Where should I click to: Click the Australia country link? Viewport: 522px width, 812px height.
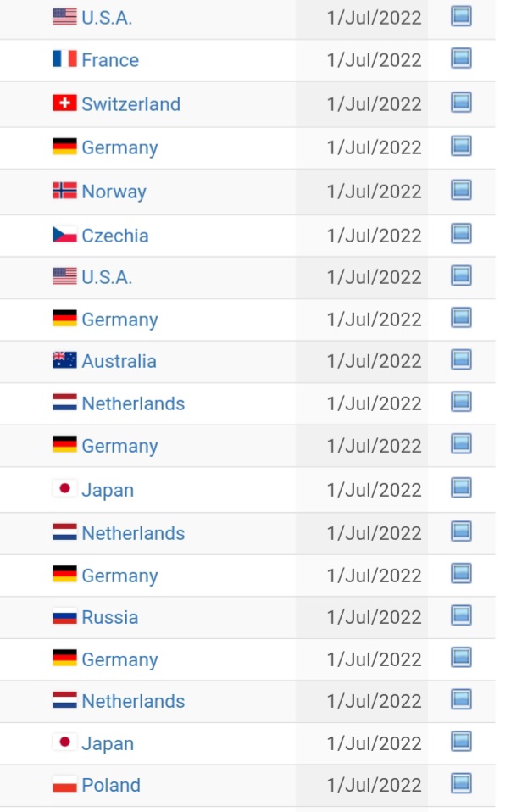click(119, 361)
